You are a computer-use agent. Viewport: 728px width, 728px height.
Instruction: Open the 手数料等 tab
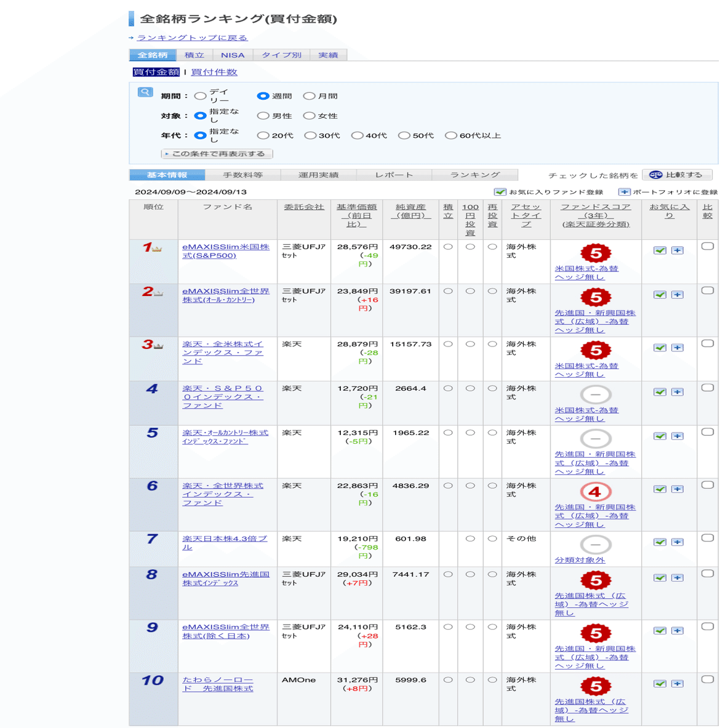pyautogui.click(x=243, y=175)
